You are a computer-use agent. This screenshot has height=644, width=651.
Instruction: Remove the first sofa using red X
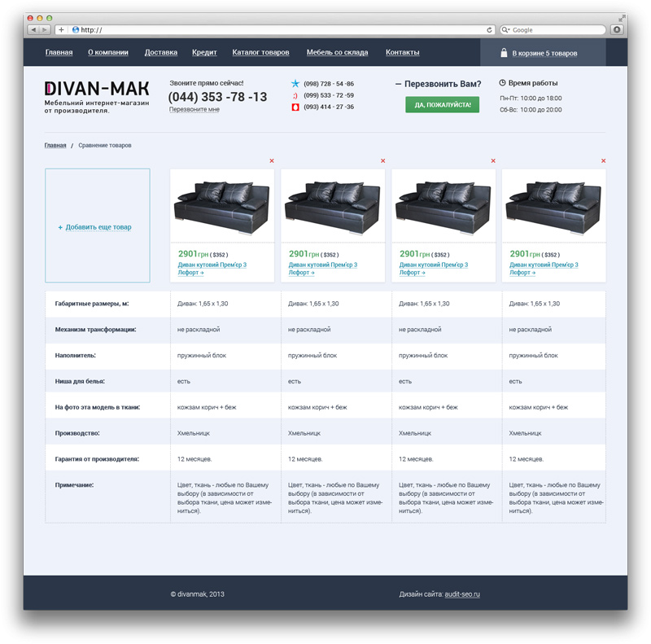click(x=272, y=161)
